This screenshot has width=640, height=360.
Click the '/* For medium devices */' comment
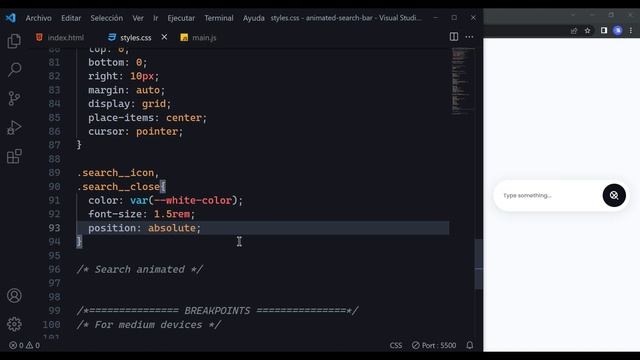149,325
